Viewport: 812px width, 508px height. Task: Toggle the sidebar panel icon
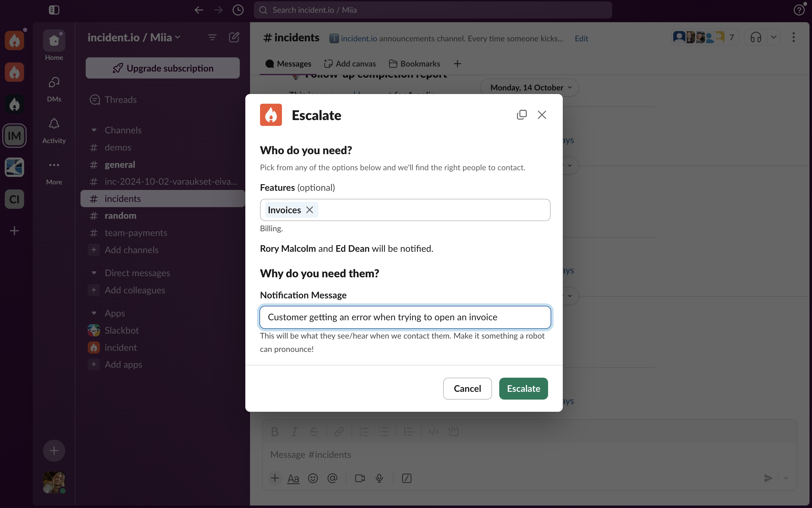[x=54, y=10]
